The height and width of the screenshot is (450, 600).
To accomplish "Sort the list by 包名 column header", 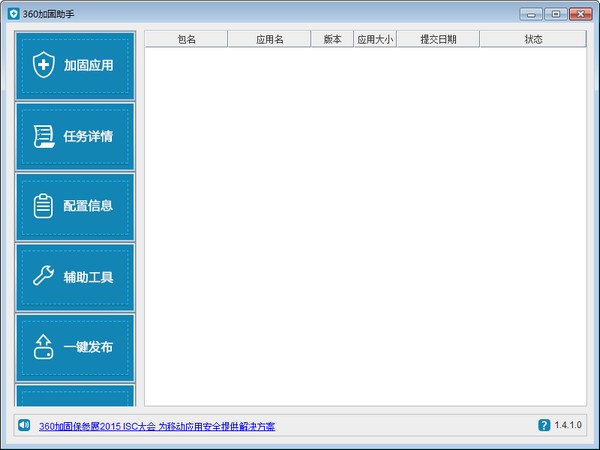I will click(x=186, y=39).
